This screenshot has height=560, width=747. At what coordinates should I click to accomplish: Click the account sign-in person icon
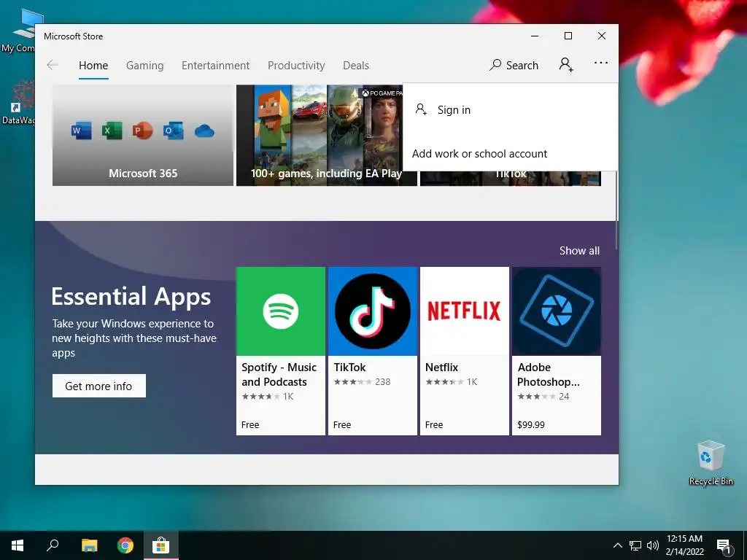(566, 64)
